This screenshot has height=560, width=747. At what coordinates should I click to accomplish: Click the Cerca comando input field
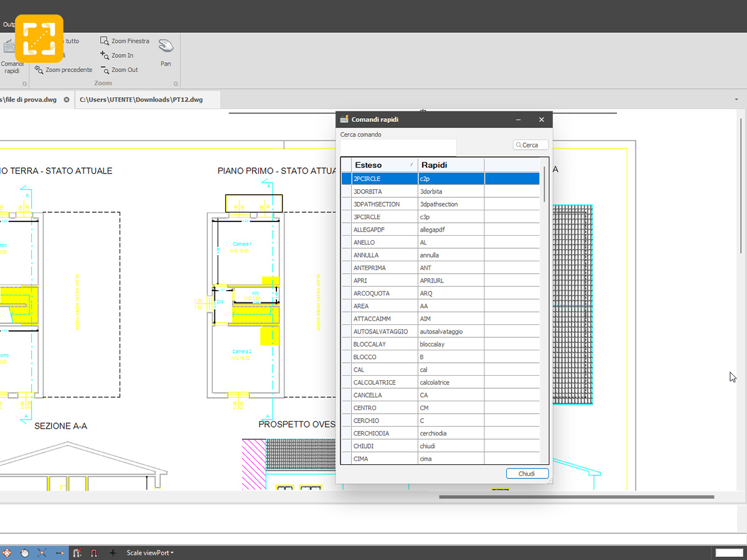pyautogui.click(x=398, y=147)
